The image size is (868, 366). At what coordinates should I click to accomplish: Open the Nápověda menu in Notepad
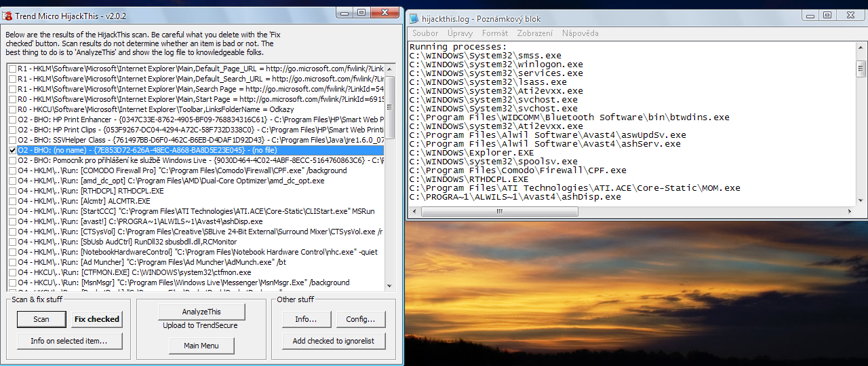click(x=580, y=33)
